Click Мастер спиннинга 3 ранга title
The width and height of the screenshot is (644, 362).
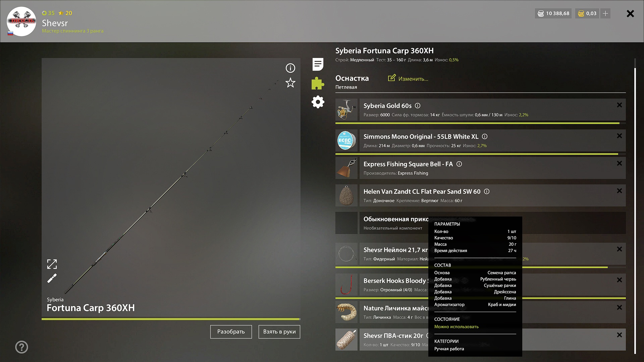(73, 31)
